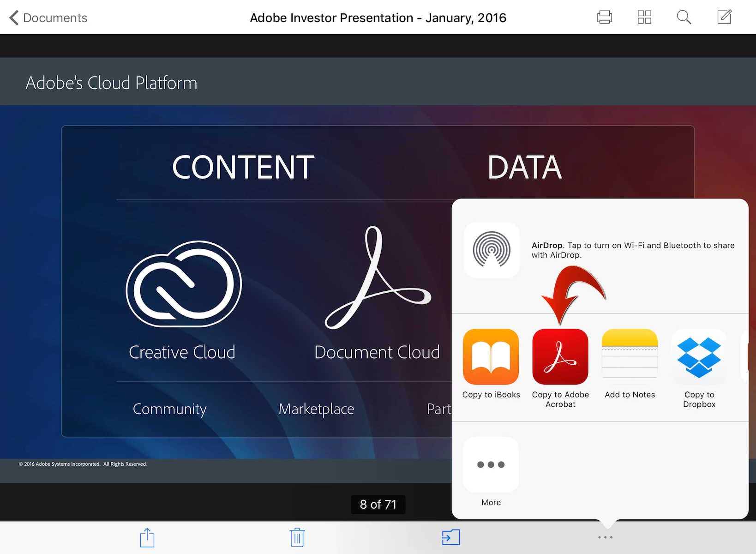Open More share options
This screenshot has height=554, width=756.
(x=491, y=472)
